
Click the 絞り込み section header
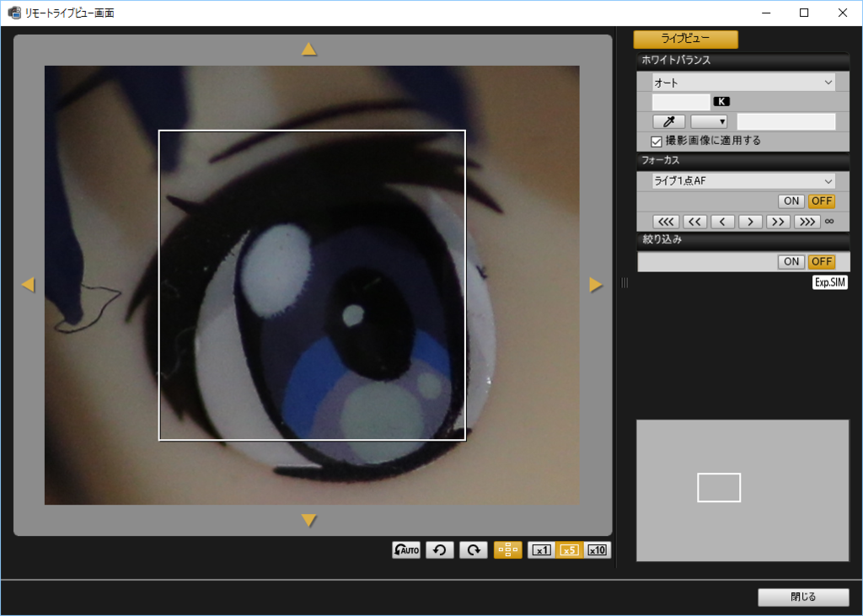coord(743,240)
